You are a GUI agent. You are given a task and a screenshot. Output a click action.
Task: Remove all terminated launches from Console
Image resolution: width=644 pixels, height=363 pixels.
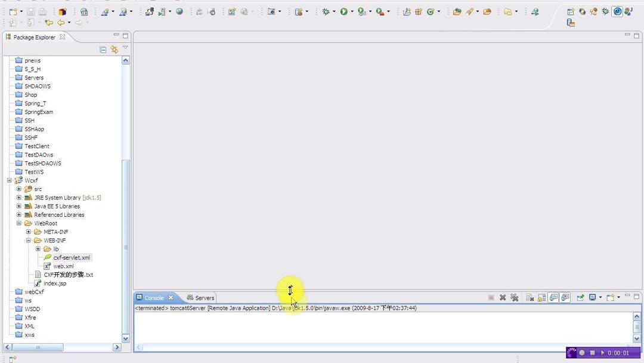[x=515, y=297]
